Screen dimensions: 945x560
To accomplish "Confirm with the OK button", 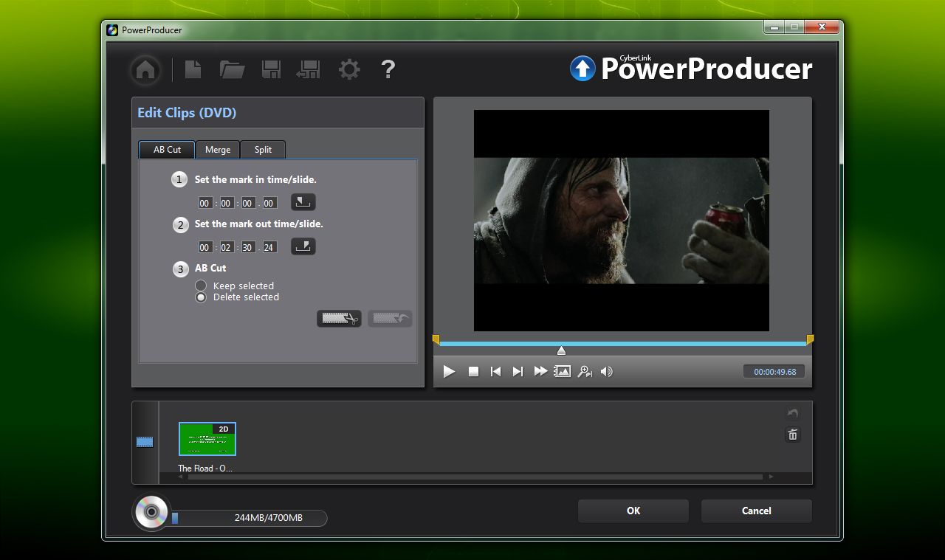I will (633, 511).
